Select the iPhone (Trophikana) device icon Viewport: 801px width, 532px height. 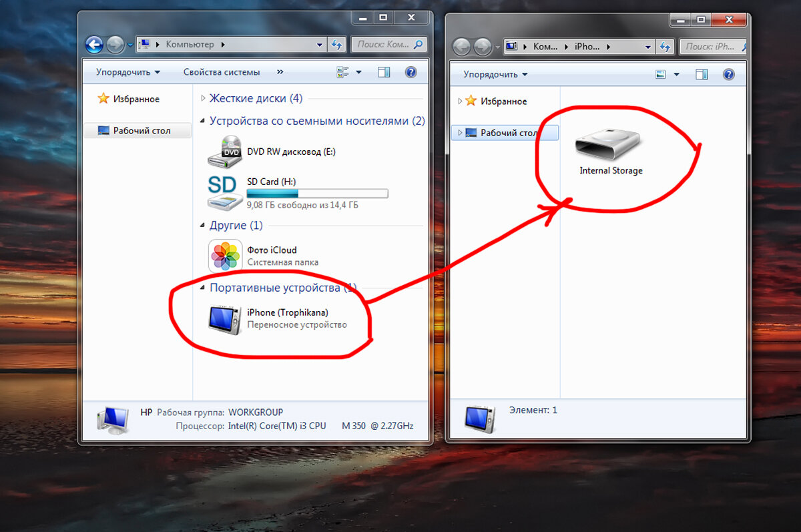tap(225, 318)
